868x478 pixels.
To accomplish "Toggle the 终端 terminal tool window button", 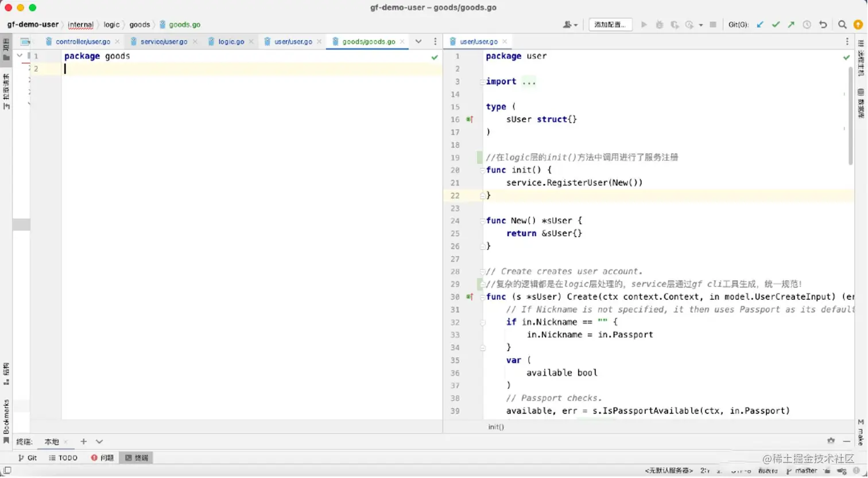I will tap(137, 458).
